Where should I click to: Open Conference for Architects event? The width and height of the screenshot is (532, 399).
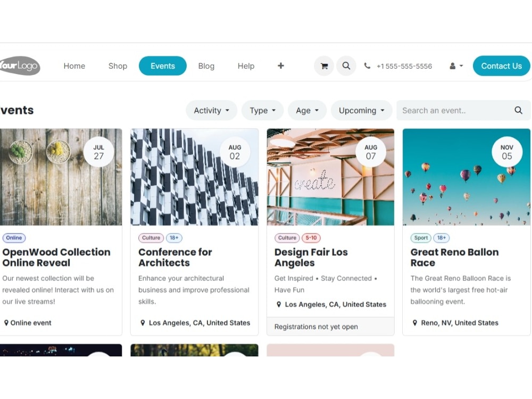[x=175, y=257]
